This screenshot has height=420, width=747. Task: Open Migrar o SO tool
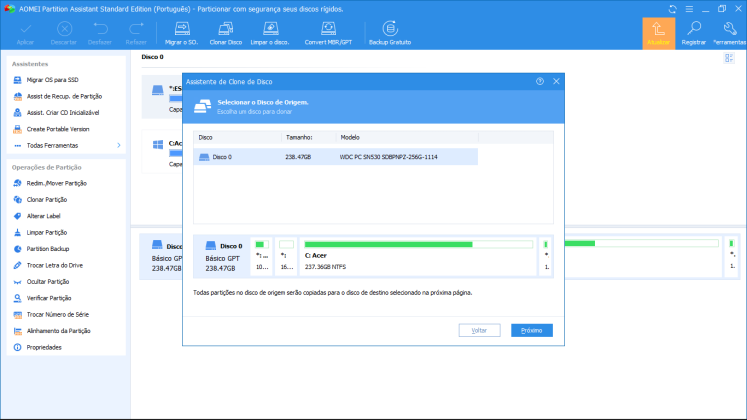tap(182, 33)
